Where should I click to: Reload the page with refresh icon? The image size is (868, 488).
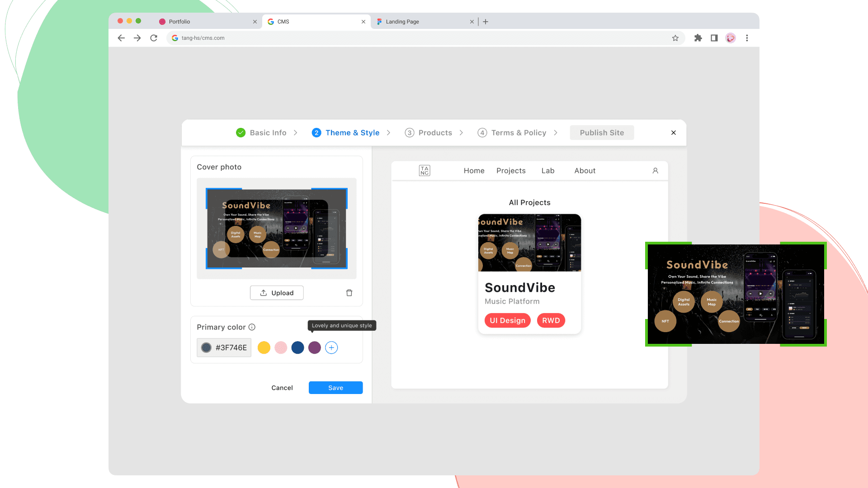click(154, 38)
